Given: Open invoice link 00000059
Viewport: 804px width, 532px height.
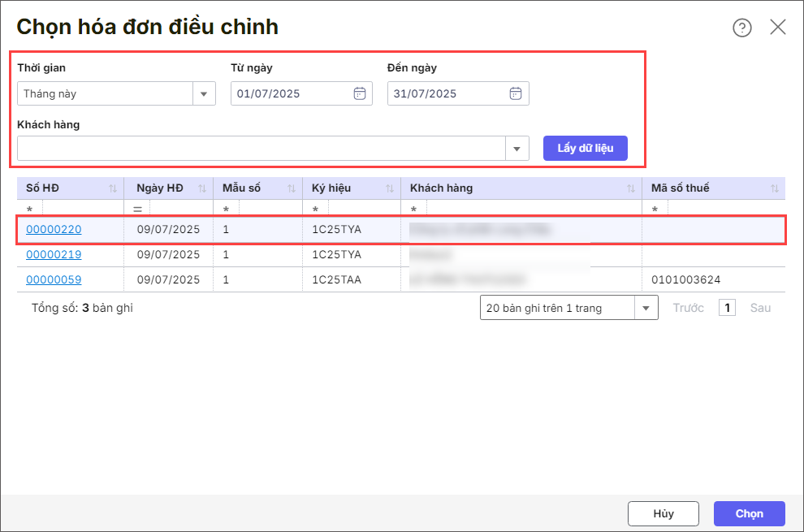Looking at the screenshot, I should 54,280.
